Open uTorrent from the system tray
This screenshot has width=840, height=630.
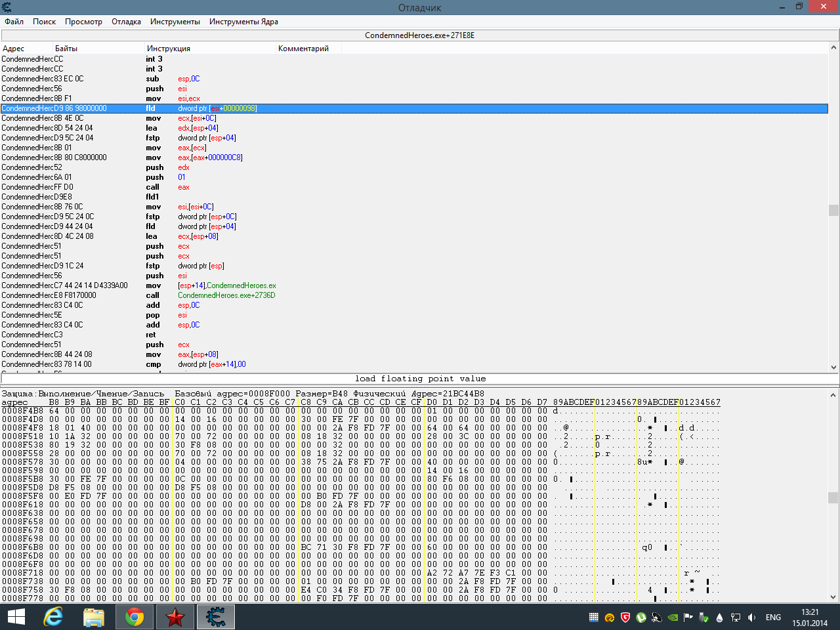(640, 618)
